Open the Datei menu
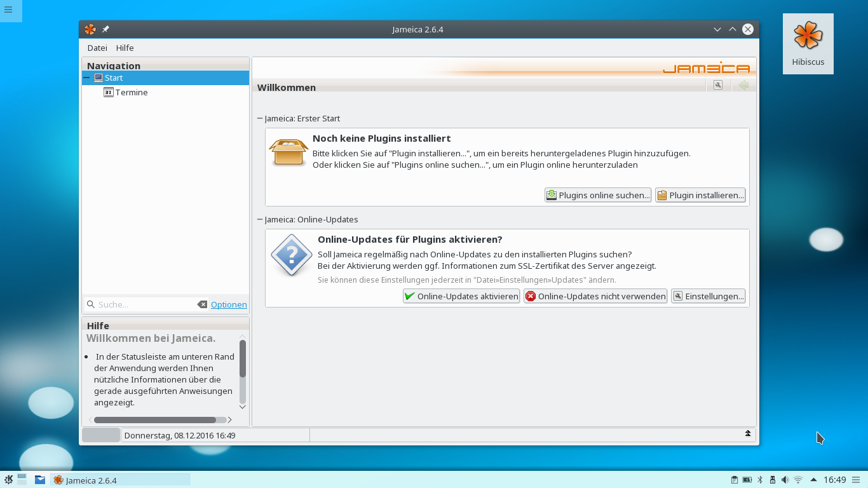Viewport: 868px width, 488px height. point(97,48)
